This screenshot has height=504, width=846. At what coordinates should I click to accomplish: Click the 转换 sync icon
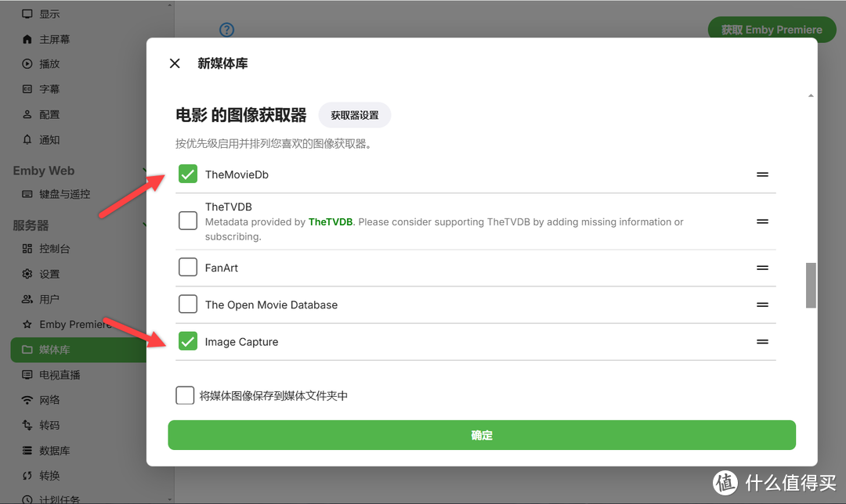27,475
